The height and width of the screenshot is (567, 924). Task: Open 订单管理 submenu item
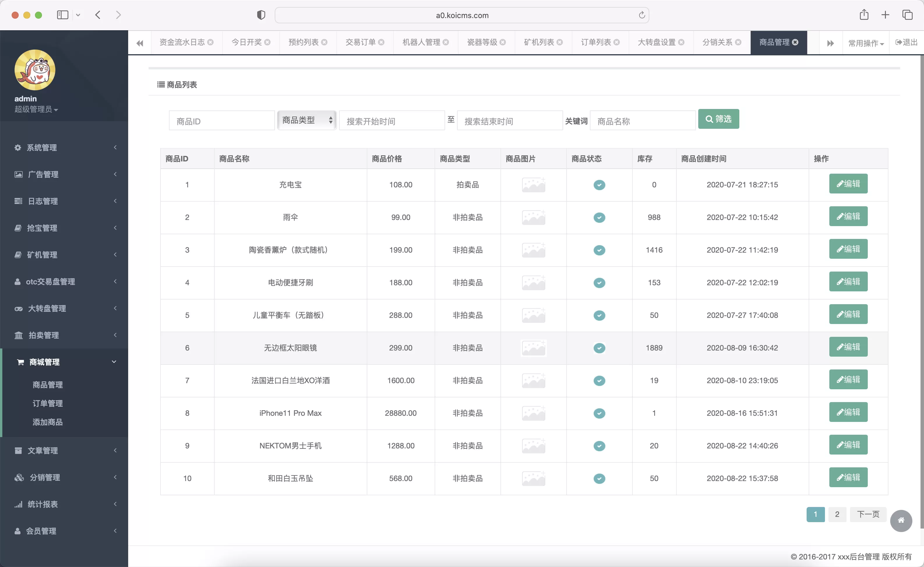tap(47, 404)
